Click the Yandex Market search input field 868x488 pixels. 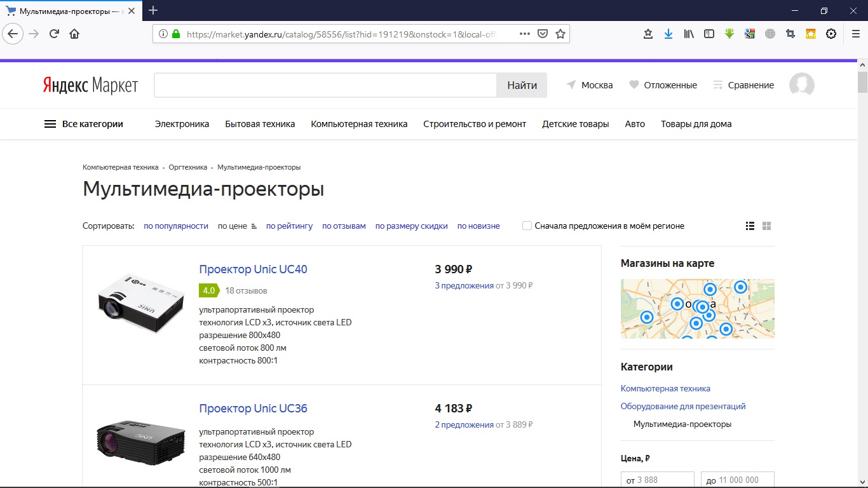click(x=325, y=85)
